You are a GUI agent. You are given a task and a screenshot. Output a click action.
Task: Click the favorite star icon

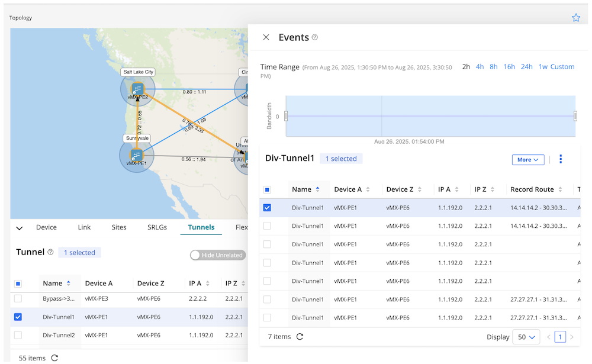pyautogui.click(x=576, y=18)
